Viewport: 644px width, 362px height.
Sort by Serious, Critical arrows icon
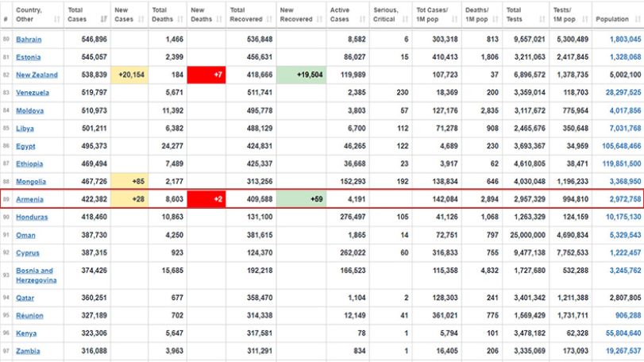[x=405, y=19]
